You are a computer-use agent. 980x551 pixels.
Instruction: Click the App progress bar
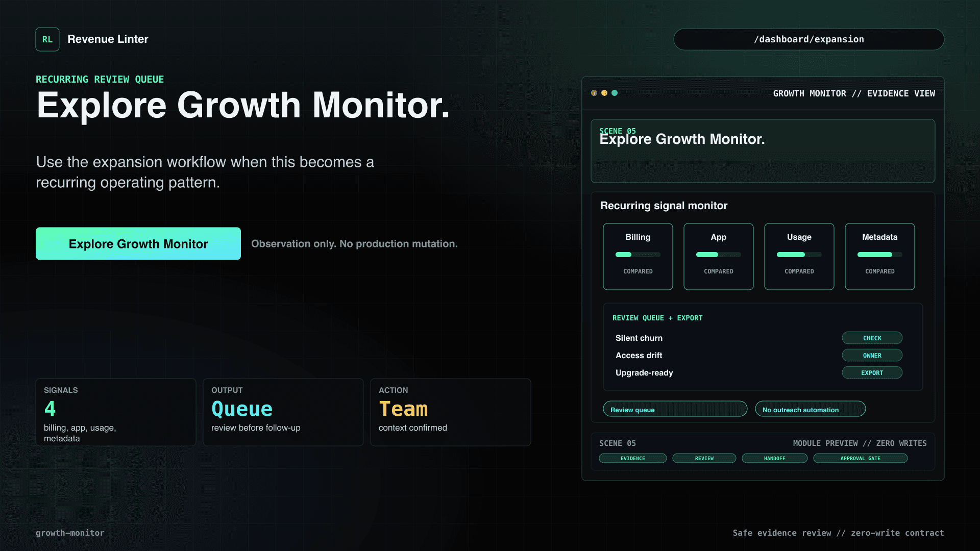[x=719, y=255]
